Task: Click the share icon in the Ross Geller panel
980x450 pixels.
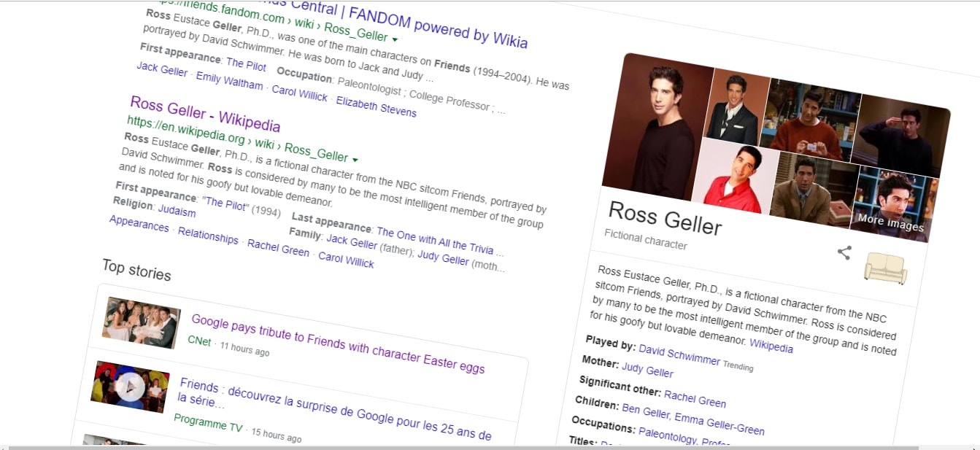Action: tap(844, 253)
